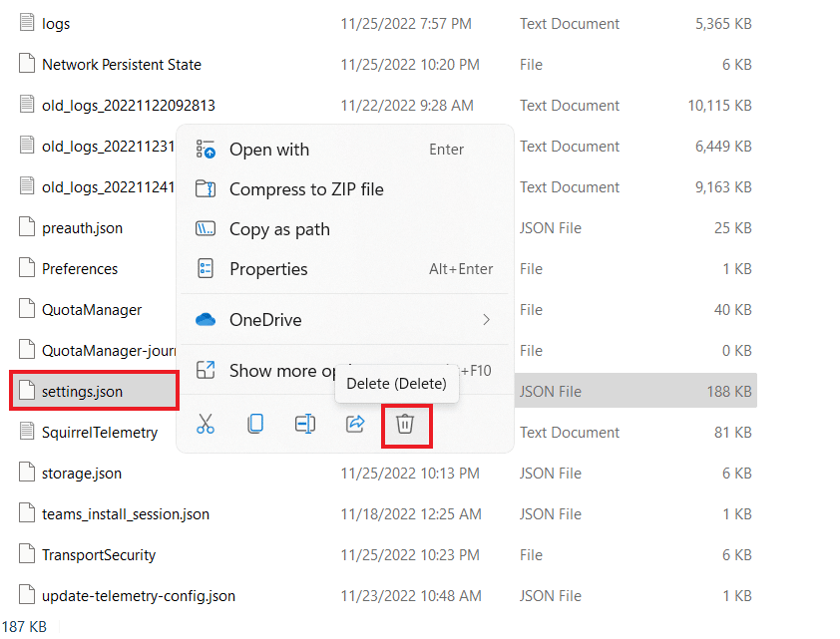Click the Share icon in context menu
This screenshot has width=840, height=639.
tap(355, 424)
